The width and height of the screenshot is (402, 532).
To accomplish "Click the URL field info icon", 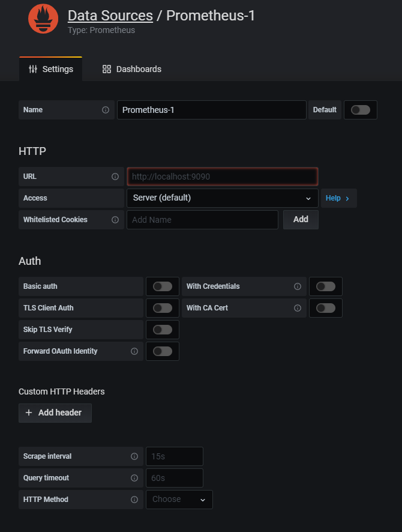I will coord(115,177).
